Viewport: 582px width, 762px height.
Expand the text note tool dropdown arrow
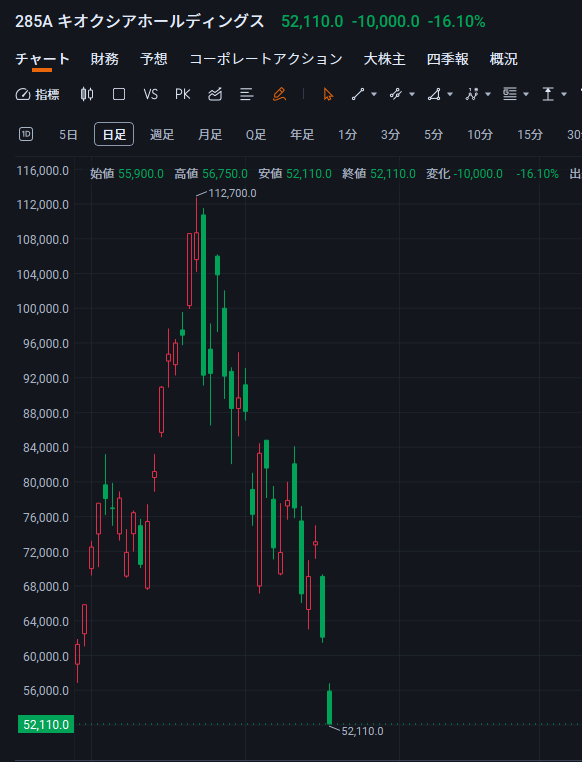point(526,94)
